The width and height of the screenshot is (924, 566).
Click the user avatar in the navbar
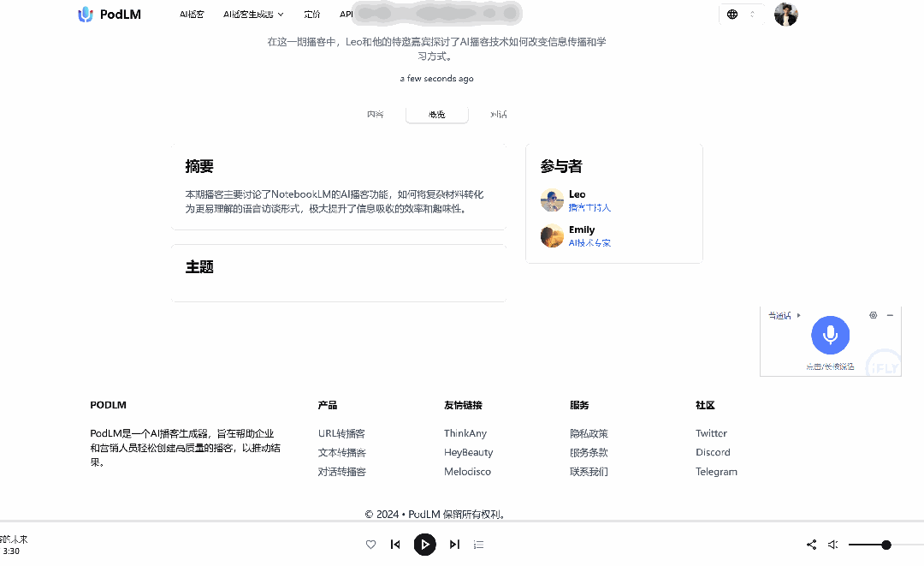point(785,14)
